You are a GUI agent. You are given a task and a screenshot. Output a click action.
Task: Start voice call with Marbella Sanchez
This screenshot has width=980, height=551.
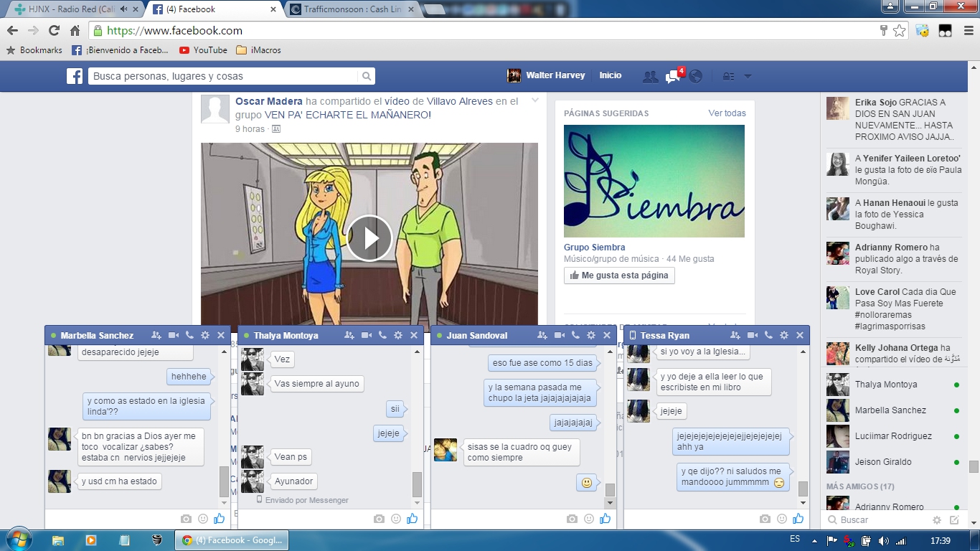point(190,335)
